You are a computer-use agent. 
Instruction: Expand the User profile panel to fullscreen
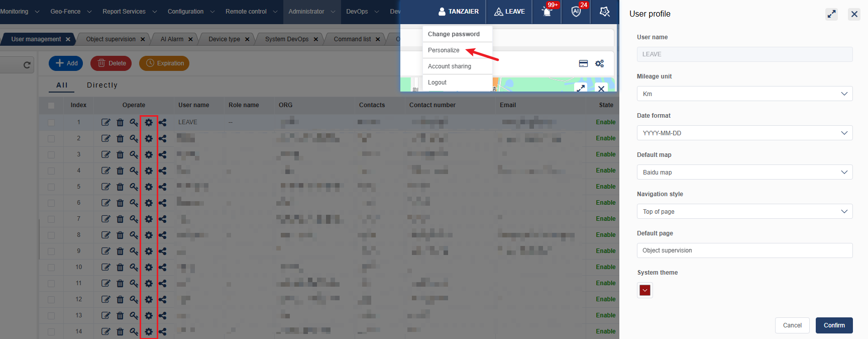click(831, 14)
